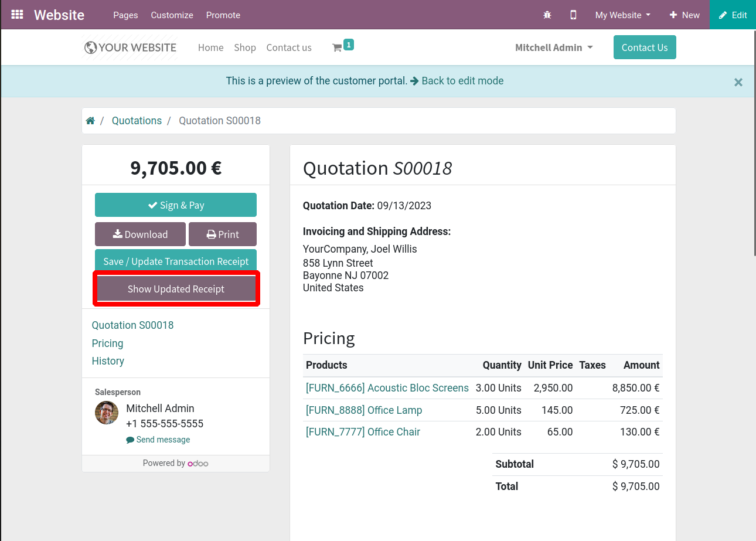Close the preview banner with X
This screenshot has width=756, height=541.
point(738,82)
